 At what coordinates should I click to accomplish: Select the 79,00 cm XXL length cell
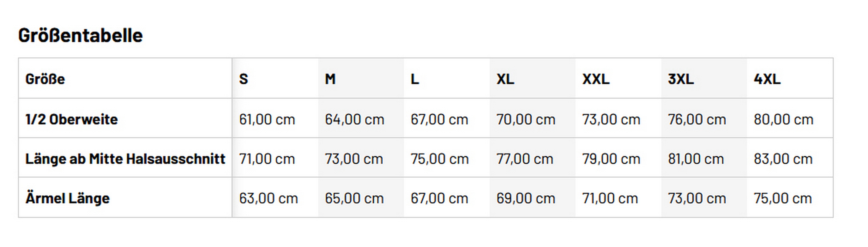click(x=611, y=159)
